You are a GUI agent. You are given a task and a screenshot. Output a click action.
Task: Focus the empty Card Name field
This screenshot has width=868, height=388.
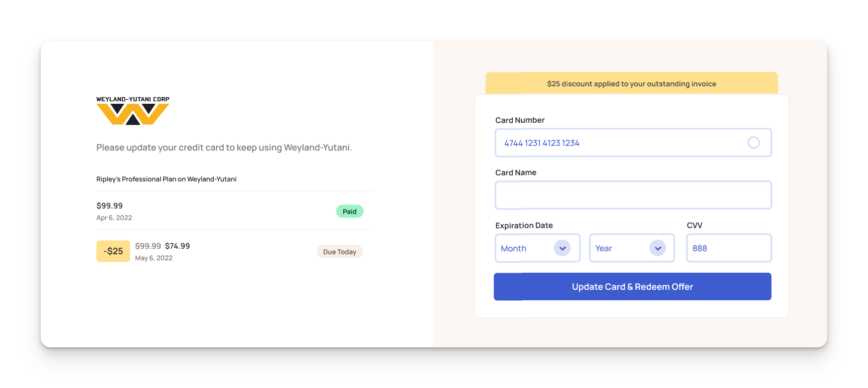tap(633, 195)
